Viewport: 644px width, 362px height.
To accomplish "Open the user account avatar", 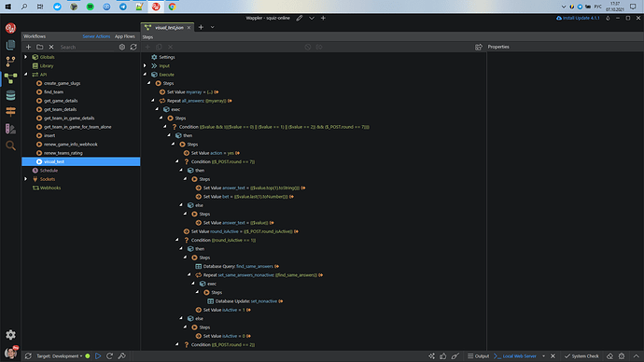I will click(x=10, y=353).
